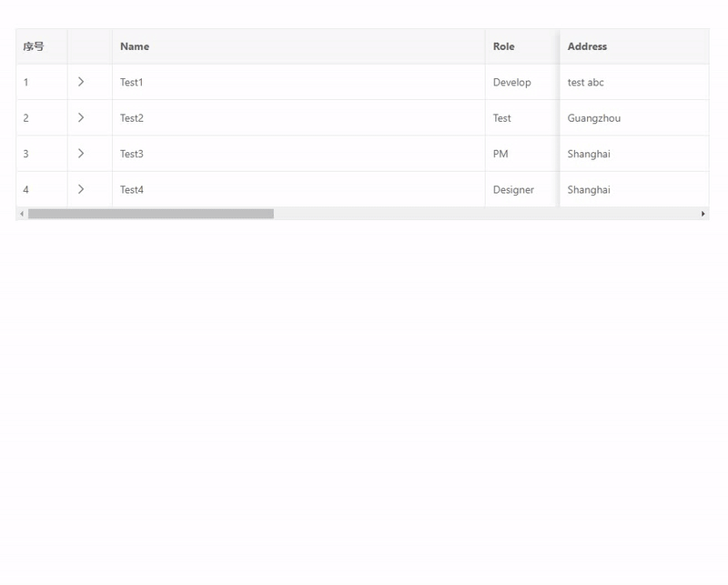
Task: Click the Shanghai address in Test3 row
Action: pos(634,154)
